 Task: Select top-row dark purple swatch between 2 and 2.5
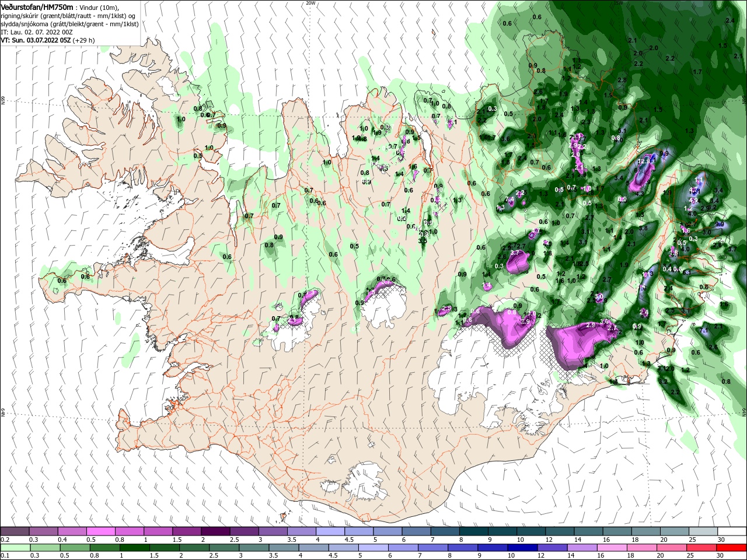click(215, 531)
